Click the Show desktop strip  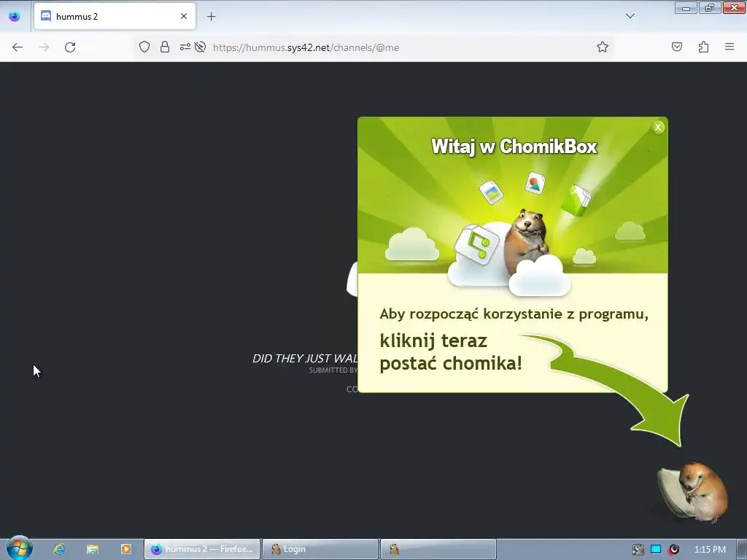[x=742, y=550]
